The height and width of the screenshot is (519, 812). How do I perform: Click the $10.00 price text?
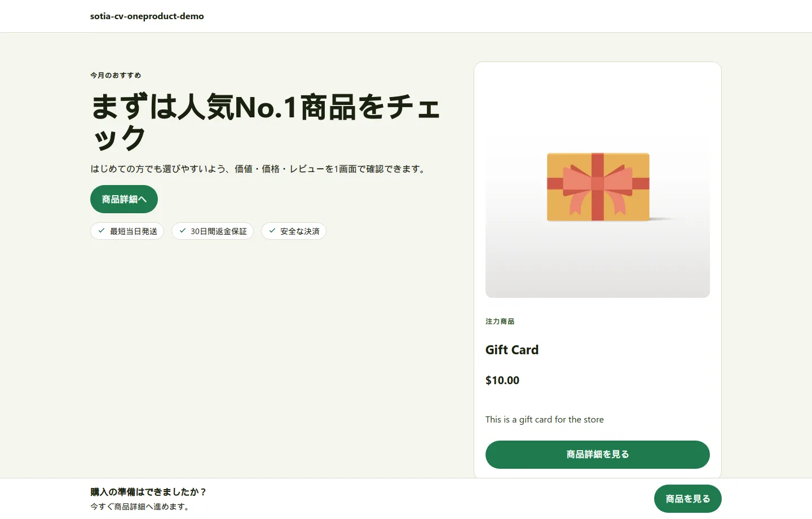point(502,380)
